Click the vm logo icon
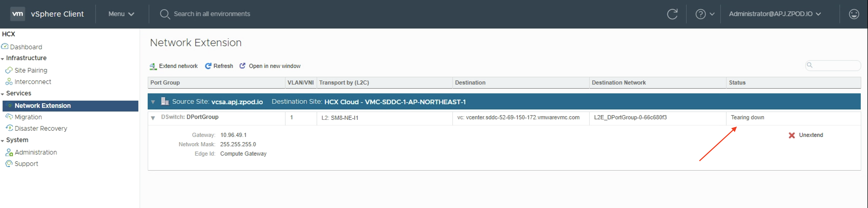868x208 pixels. 18,14
